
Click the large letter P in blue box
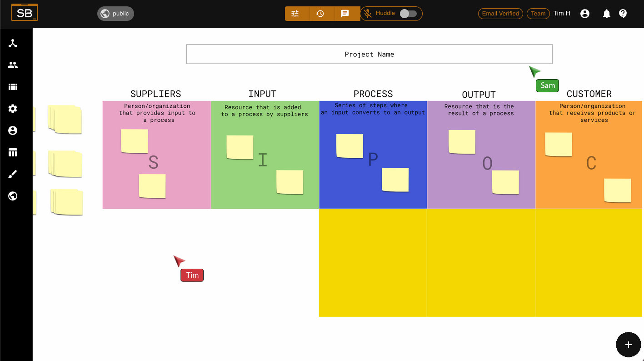(373, 160)
